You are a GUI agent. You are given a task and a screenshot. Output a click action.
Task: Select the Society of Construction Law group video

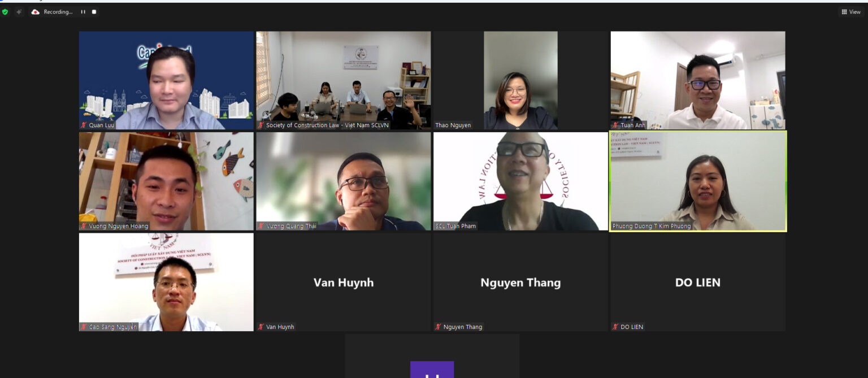[x=344, y=80]
